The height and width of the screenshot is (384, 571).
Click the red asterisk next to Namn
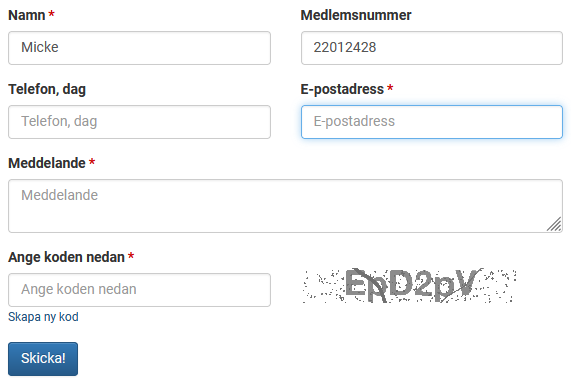52,14
